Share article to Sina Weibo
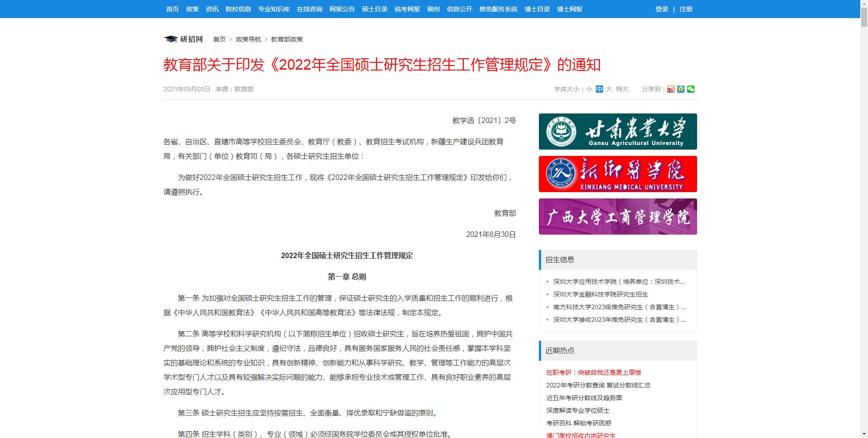This screenshot has width=868, height=438. [670, 89]
